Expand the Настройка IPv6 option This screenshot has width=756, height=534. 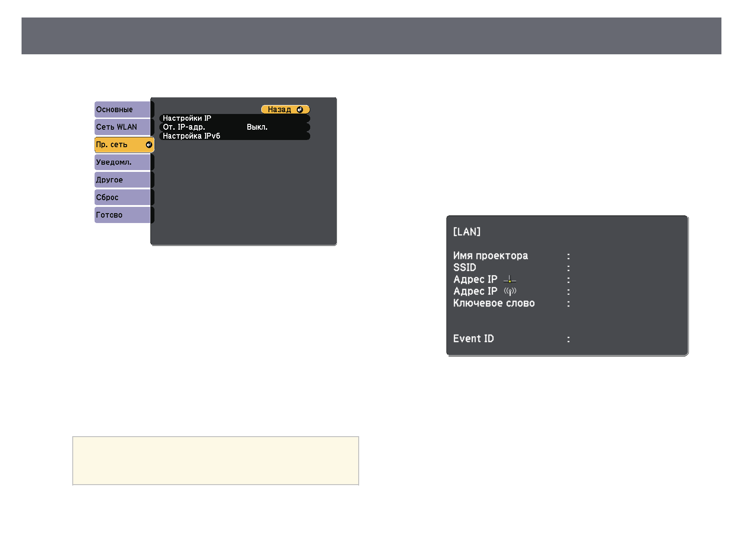[x=191, y=136]
